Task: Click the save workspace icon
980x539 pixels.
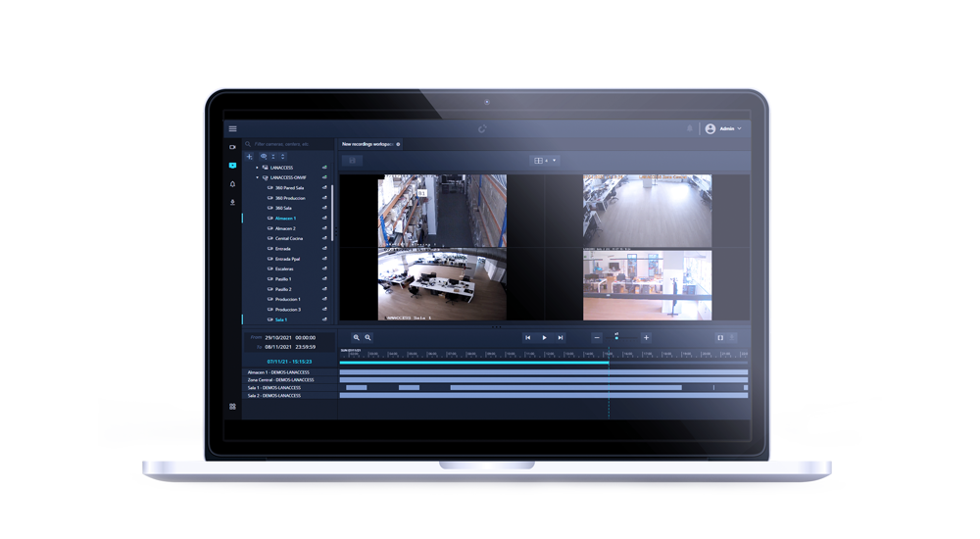Action: click(x=354, y=160)
